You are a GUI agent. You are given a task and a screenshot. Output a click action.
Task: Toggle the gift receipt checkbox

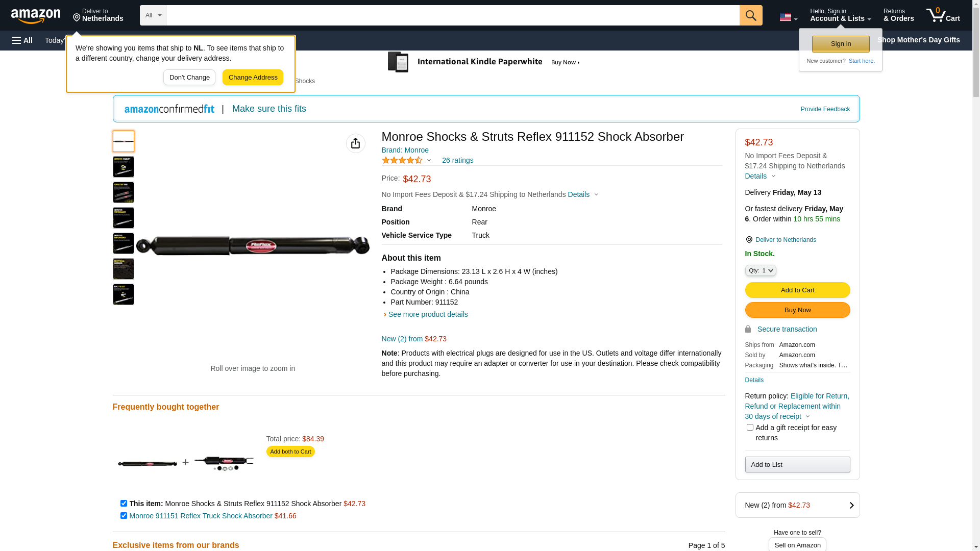[x=749, y=428]
